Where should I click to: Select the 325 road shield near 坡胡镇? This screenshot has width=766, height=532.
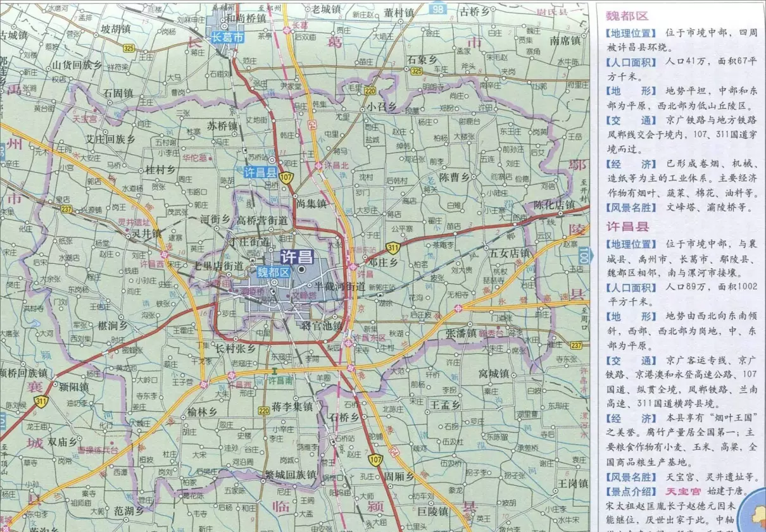click(x=129, y=48)
